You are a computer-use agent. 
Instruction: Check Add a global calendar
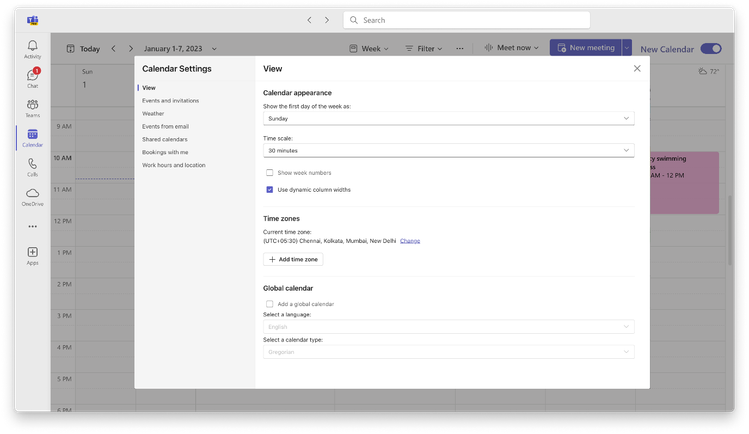point(269,304)
